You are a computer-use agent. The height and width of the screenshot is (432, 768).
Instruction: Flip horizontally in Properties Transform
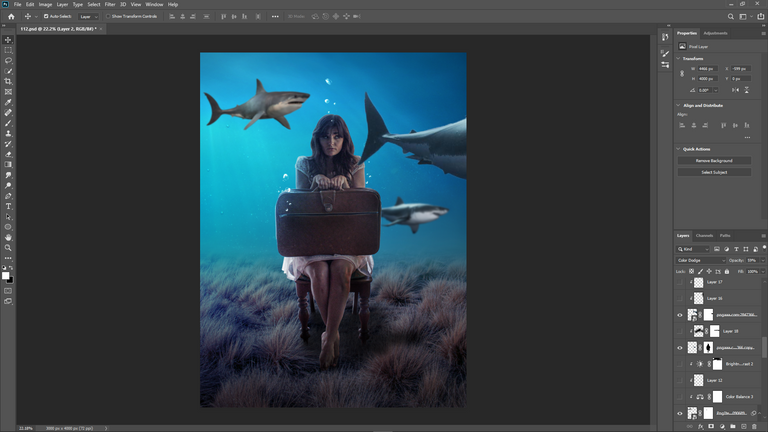click(735, 90)
